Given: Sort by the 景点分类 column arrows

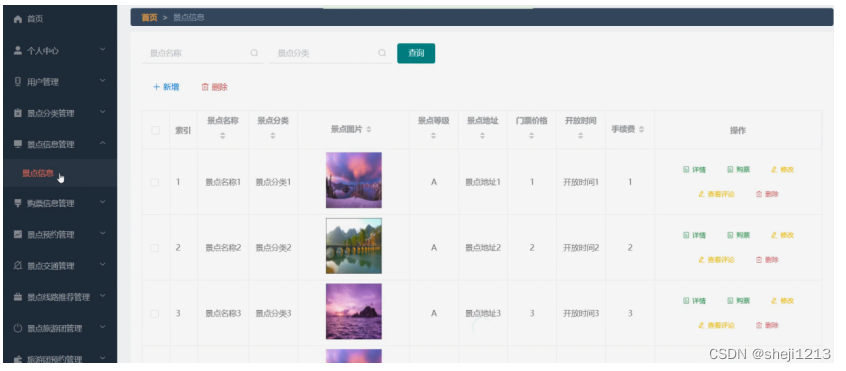Looking at the screenshot, I should coord(272,136).
